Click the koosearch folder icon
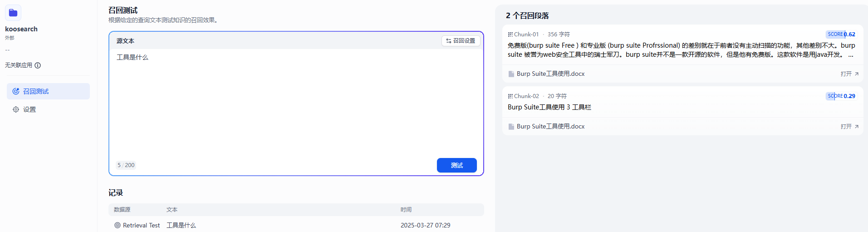This screenshot has height=232, width=868. [13, 13]
